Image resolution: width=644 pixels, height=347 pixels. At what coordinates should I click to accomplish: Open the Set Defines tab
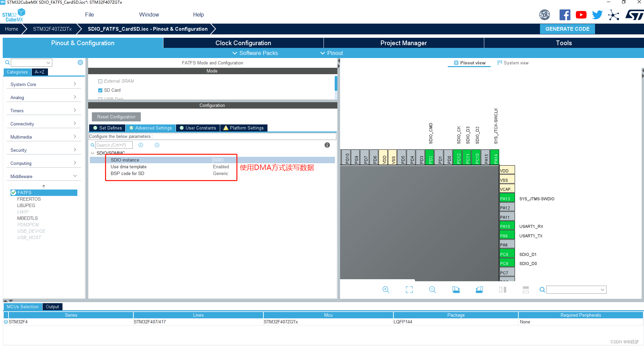click(107, 128)
